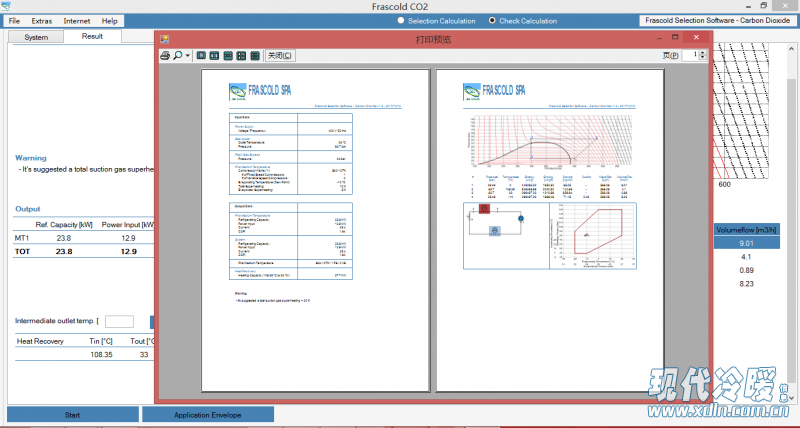Click first preview page thumbnail

(316, 231)
